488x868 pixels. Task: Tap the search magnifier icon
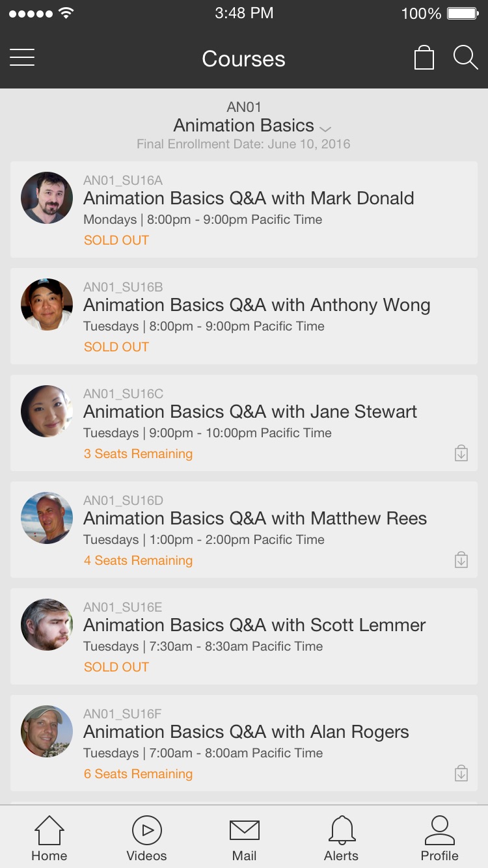click(466, 57)
